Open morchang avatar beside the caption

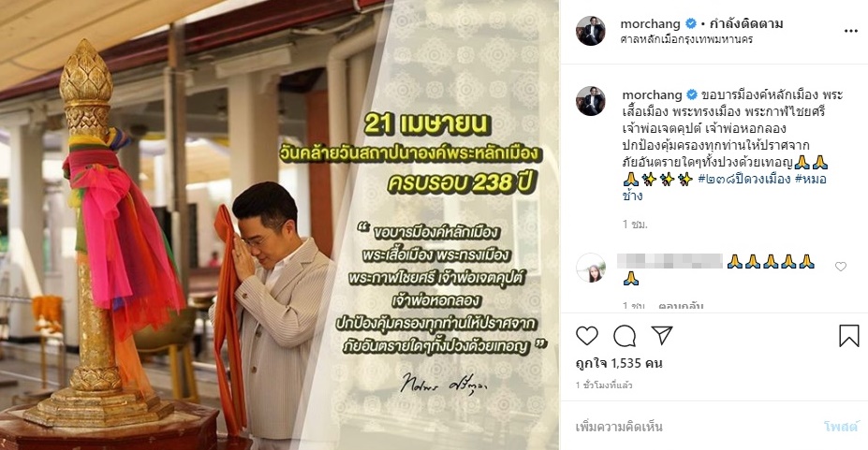click(x=591, y=101)
